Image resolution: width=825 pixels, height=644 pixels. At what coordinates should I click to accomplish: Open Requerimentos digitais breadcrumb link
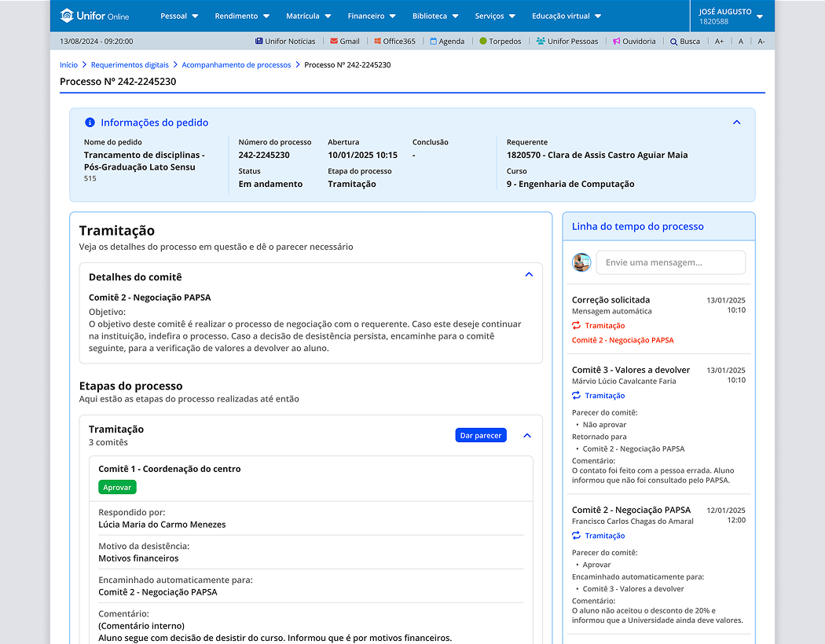click(x=130, y=64)
